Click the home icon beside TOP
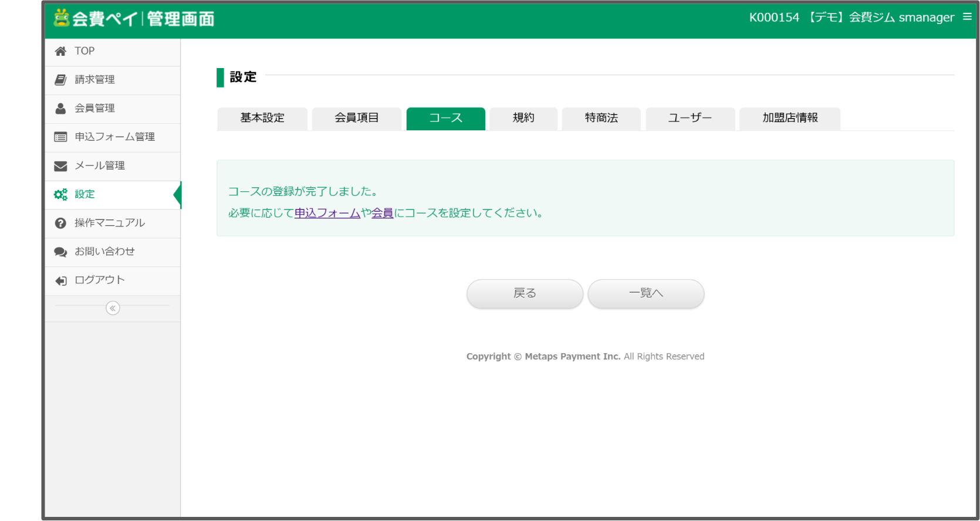Screen dimensions: 980x521 tap(60, 52)
